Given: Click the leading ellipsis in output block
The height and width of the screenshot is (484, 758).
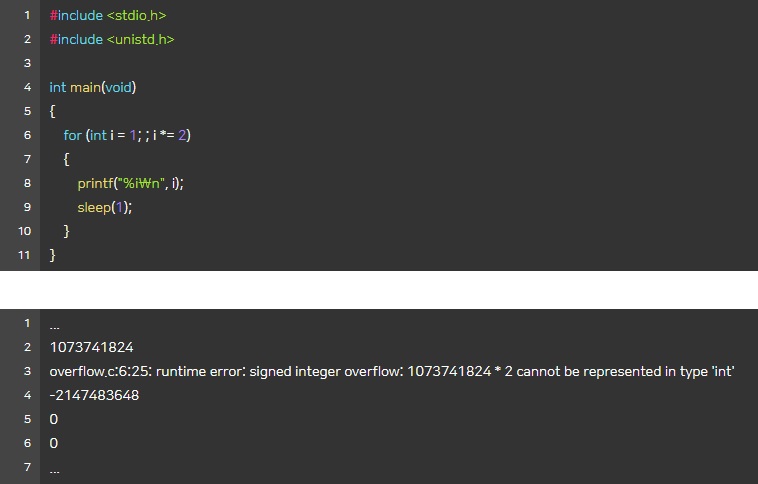Looking at the screenshot, I should pos(54,324).
